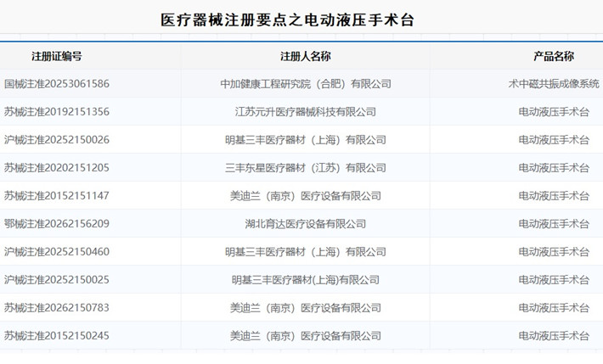Click 电动液压手术台 in row 苏械注准20262150783

554,308
